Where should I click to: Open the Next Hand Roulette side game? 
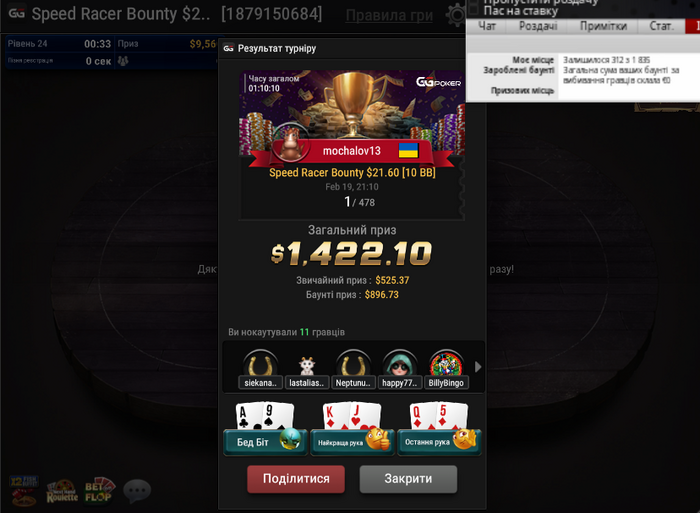point(62,492)
